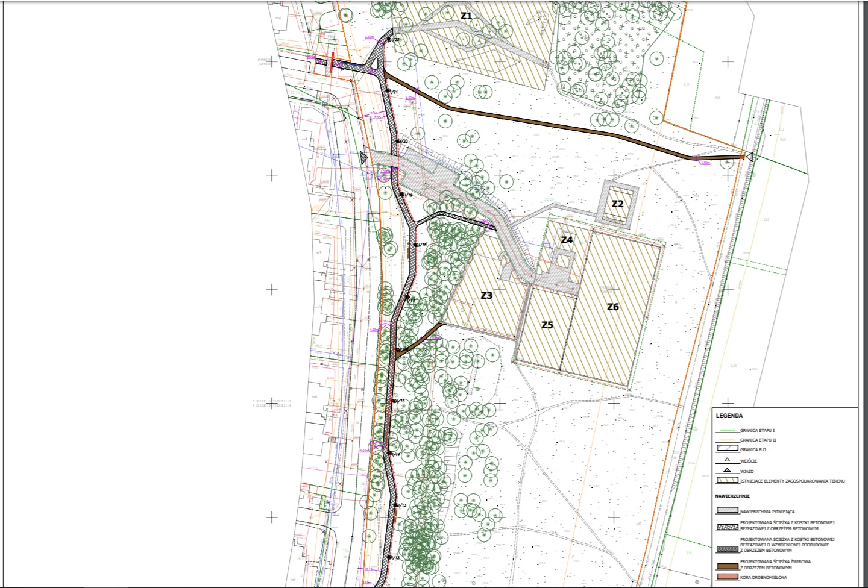
Task: Click the Z3 zone label
Action: 486,295
